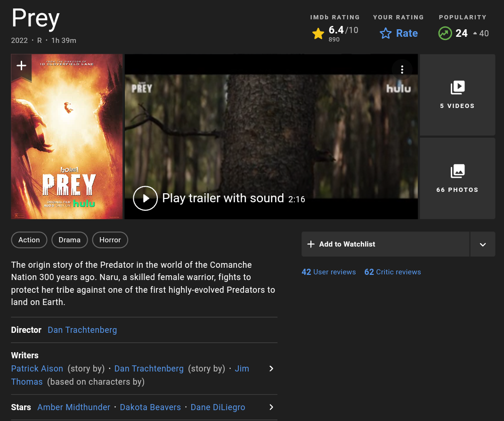This screenshot has height=421, width=504.
Task: Open the 66 Photos gallery tile
Action: (x=457, y=179)
